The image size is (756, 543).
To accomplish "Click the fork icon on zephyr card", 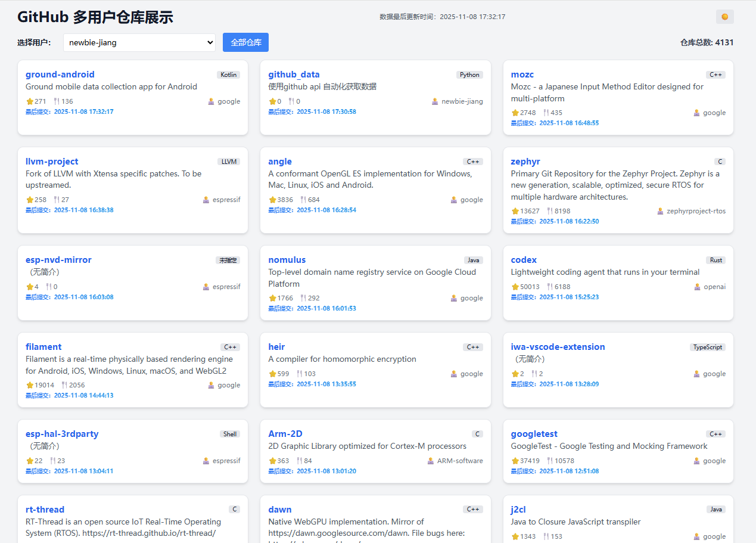I will (550, 211).
